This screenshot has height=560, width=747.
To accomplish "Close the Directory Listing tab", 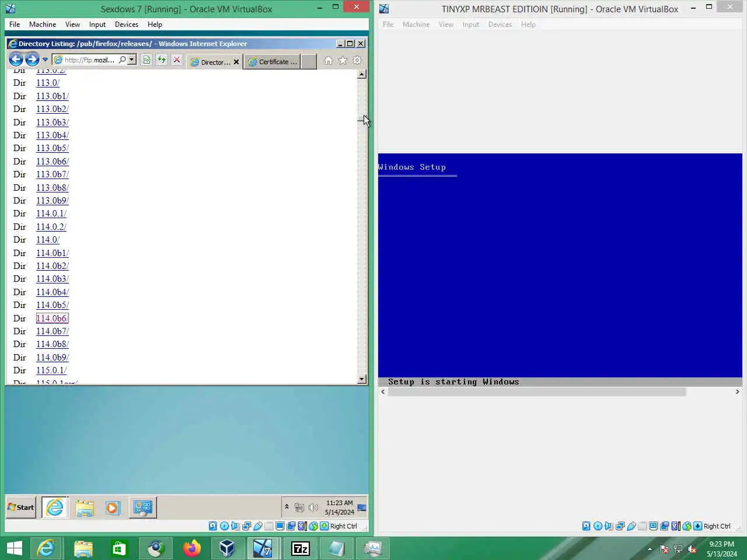I will point(236,62).
